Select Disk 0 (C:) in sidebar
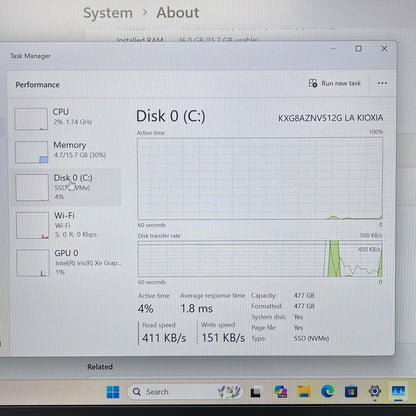Viewport: 416px width, 416px height. [x=67, y=187]
